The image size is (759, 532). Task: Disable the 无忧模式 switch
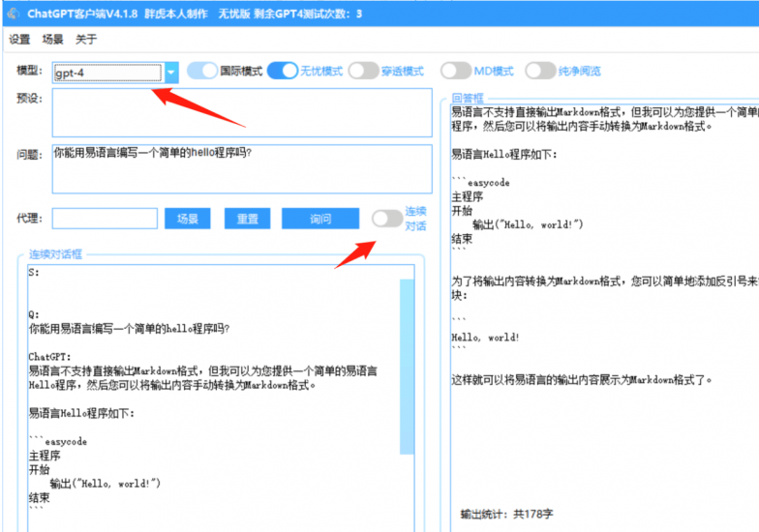pyautogui.click(x=283, y=72)
